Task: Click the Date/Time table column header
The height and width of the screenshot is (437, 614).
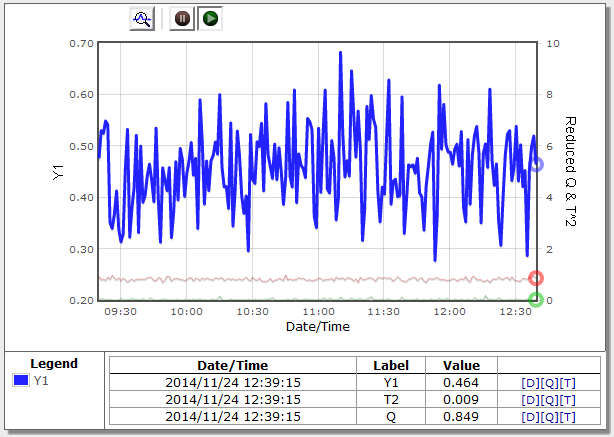Action: 232,366
